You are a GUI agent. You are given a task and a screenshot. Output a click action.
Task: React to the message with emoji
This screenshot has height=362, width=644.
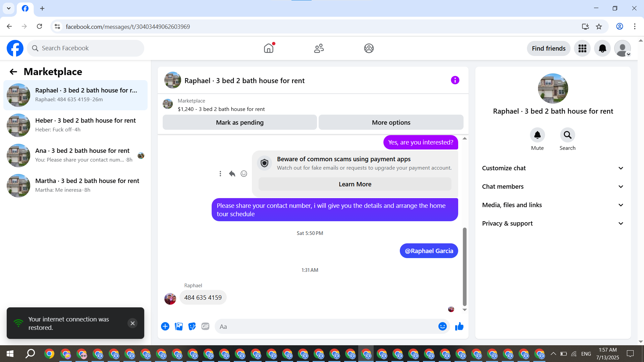(244, 174)
